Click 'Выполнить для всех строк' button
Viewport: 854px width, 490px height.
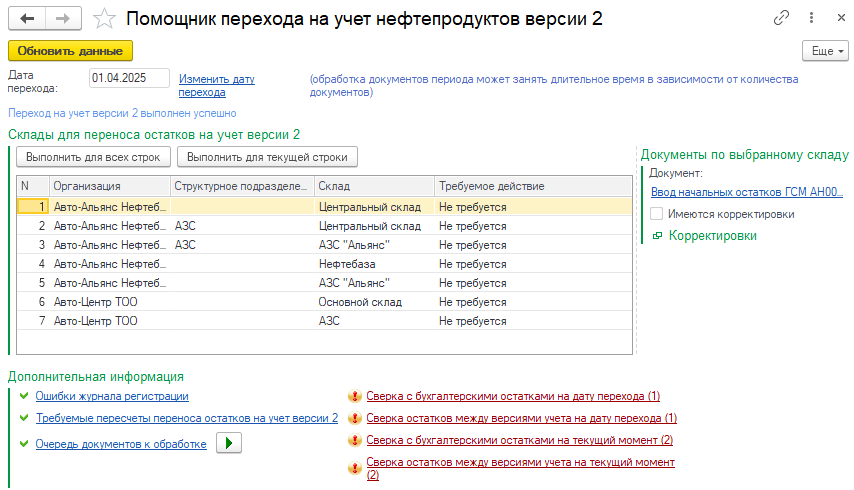93,157
